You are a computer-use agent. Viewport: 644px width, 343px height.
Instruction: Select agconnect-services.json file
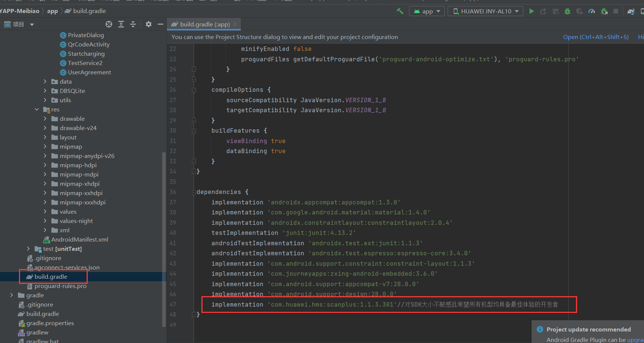pyautogui.click(x=67, y=267)
